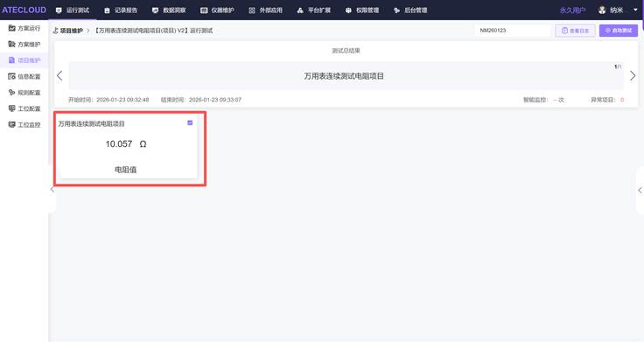This screenshot has height=342, width=644.
Task: Toggle the checkbox on the result card
Action: pos(190,122)
